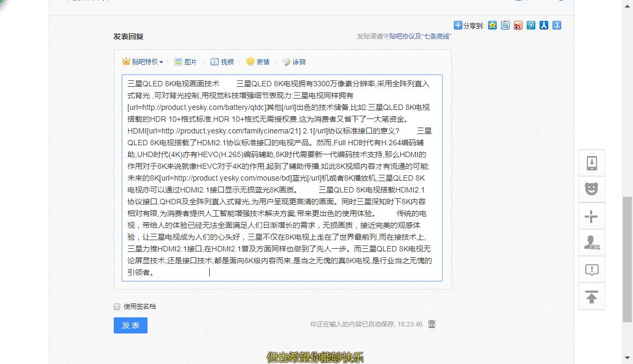
Task: Submit reply with 发表 button
Action: tap(130, 325)
